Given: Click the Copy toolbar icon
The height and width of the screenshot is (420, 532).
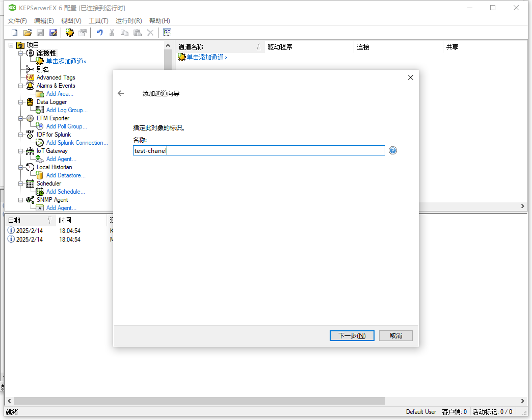Looking at the screenshot, I should tap(124, 33).
